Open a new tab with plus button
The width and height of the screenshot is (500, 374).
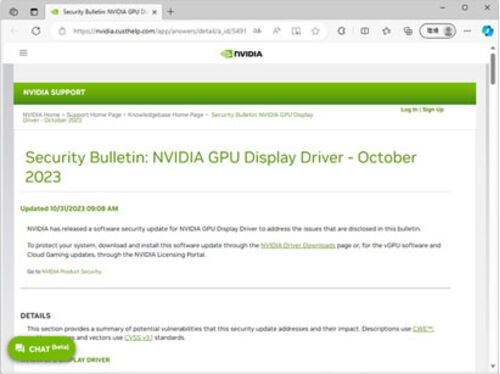tap(171, 12)
